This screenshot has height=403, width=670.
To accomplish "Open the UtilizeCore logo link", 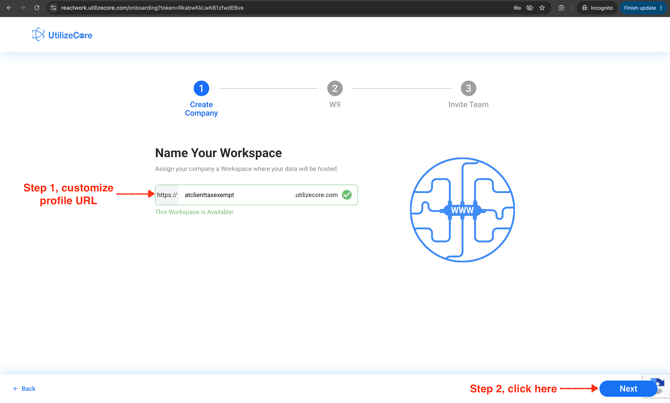I will point(62,35).
